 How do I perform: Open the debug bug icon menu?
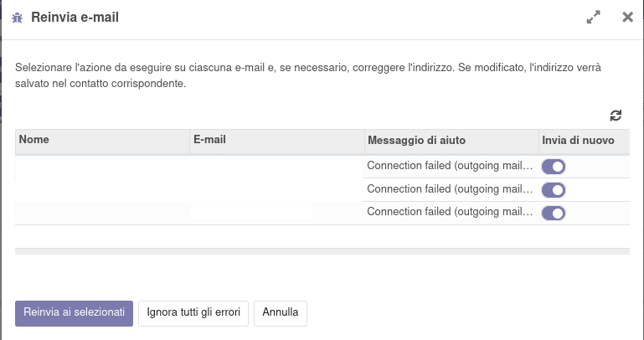click(18, 18)
